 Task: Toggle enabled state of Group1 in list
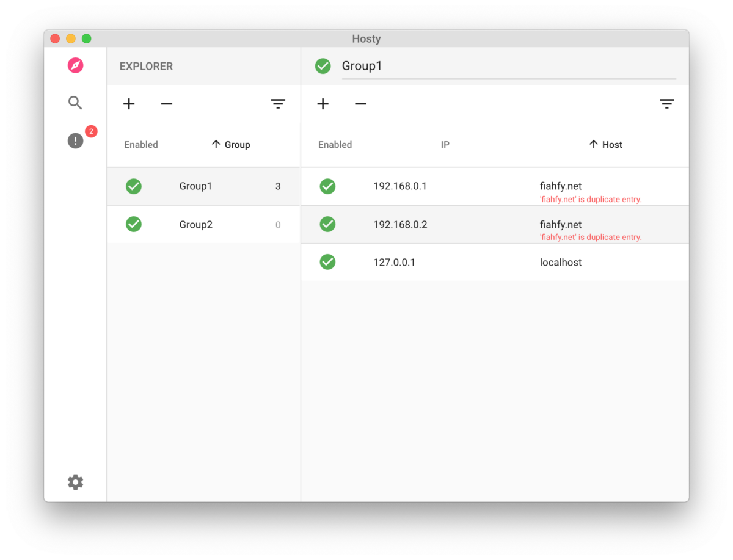tap(134, 186)
